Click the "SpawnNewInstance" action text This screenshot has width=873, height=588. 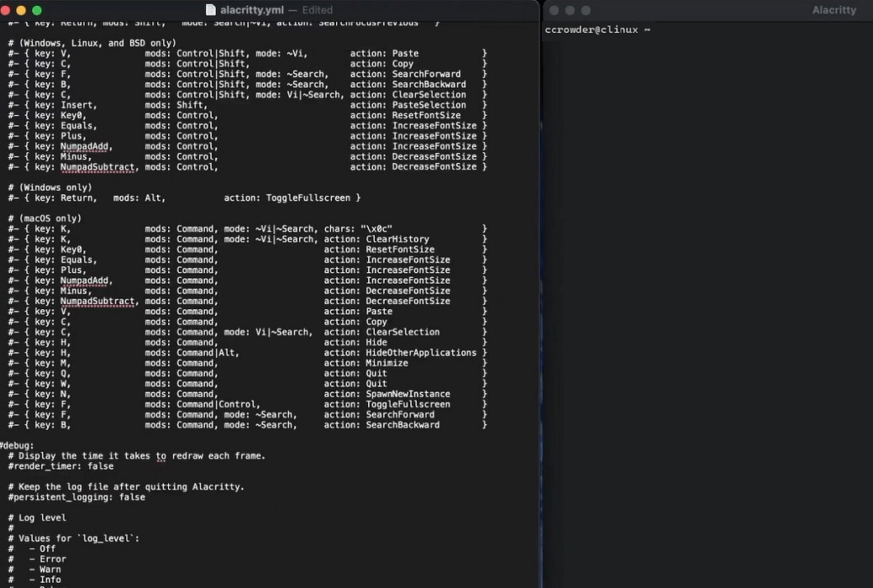pos(408,393)
